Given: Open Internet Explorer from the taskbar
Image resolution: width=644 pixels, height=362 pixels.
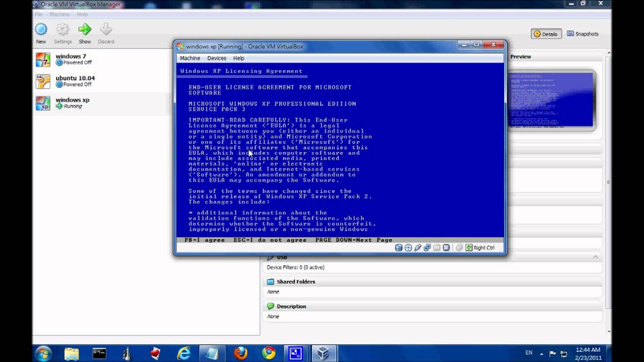Looking at the screenshot, I should click(184, 353).
